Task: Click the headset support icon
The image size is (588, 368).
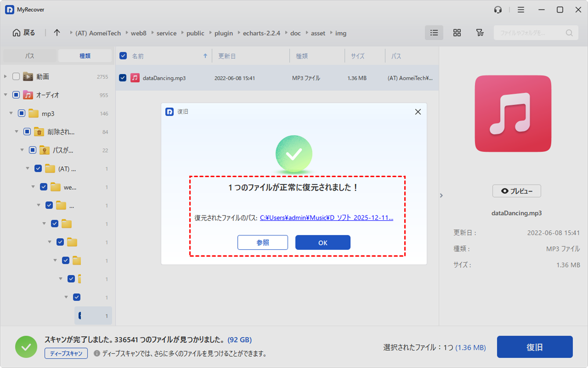Action: point(498,10)
